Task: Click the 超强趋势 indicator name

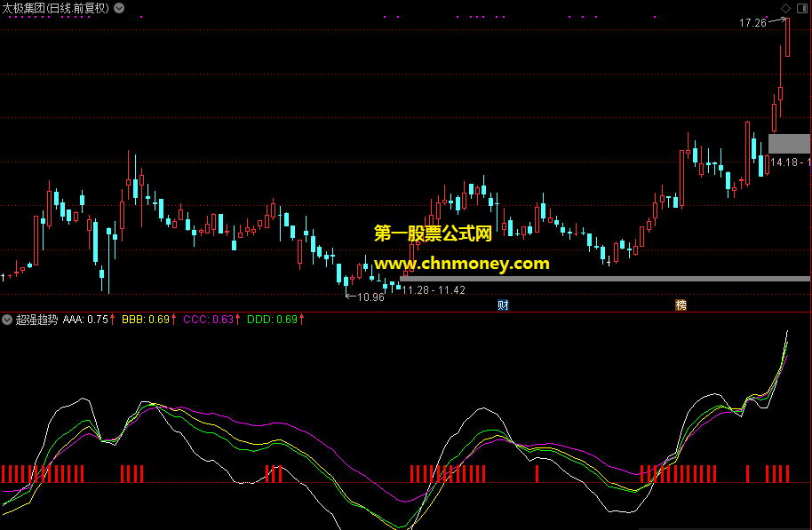Action: 36,320
